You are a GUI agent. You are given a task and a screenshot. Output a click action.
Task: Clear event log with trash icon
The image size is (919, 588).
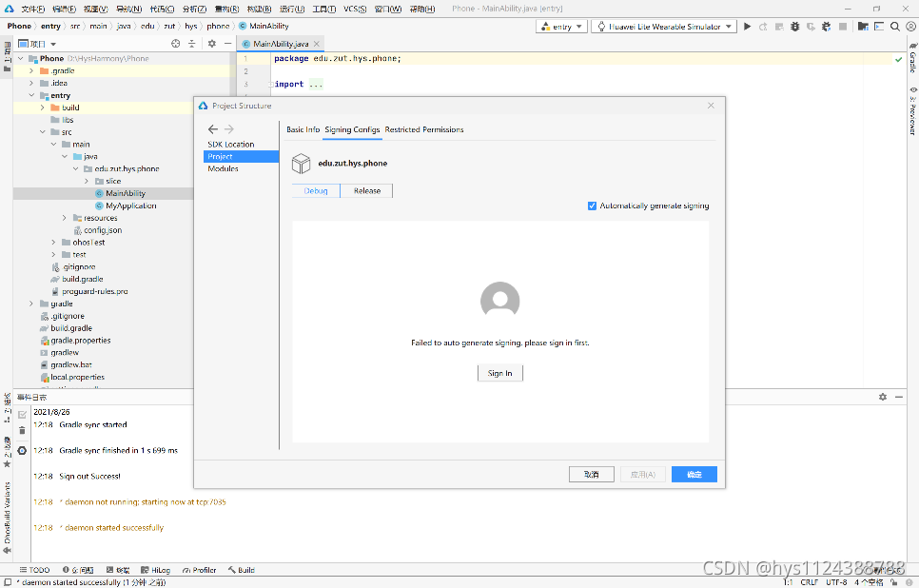coord(22,430)
